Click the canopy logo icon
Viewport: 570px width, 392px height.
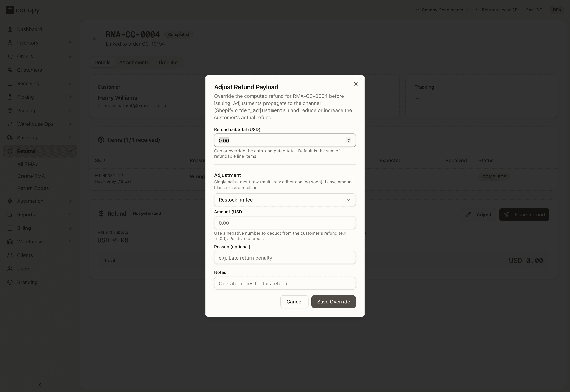point(10,10)
